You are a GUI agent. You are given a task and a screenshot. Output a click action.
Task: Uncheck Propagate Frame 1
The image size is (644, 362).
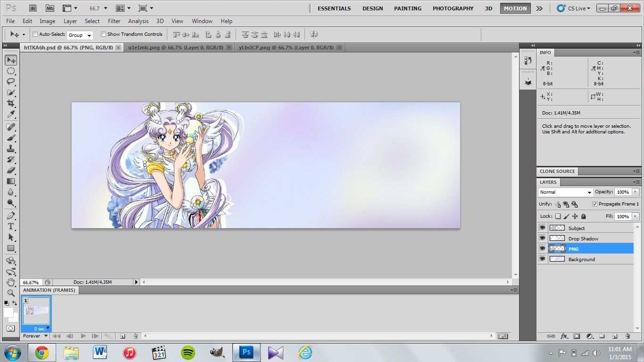tap(594, 204)
